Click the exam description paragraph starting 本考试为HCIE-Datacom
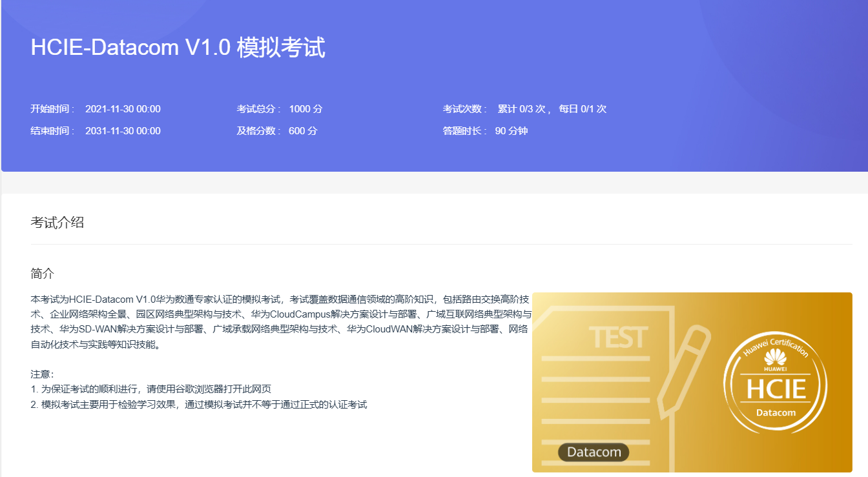 pos(281,321)
